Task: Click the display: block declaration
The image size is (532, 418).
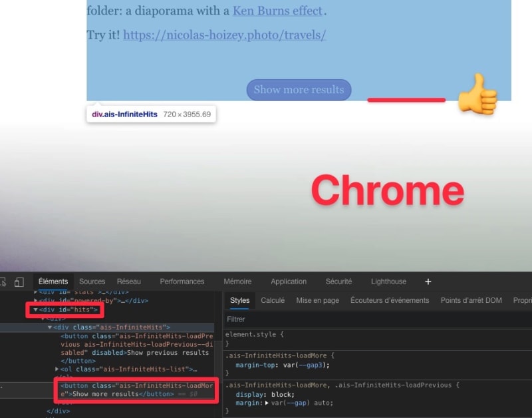Action: click(265, 395)
